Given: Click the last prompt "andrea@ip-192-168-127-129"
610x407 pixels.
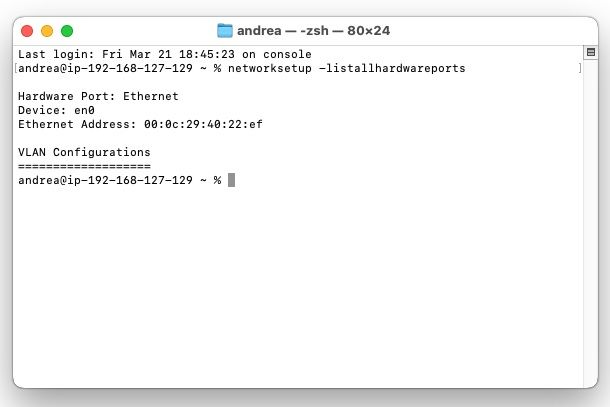Looking at the screenshot, I should pyautogui.click(x=105, y=181).
